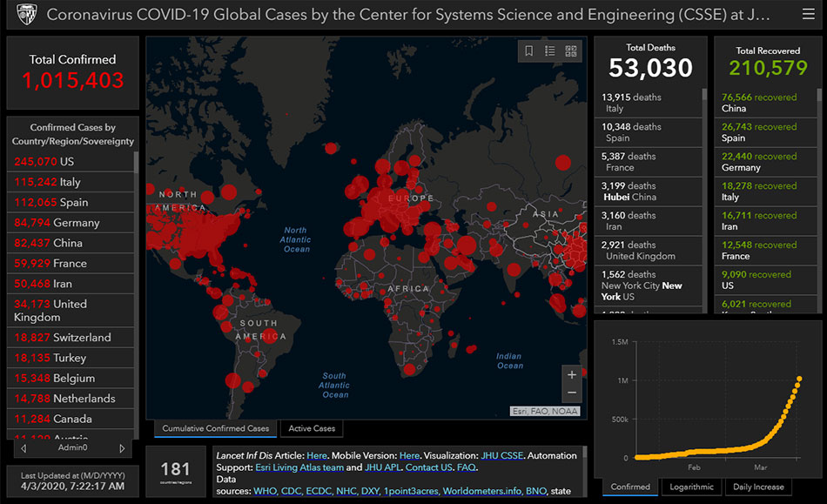Switch to Cumulative Confirmed Cases tab
The width and height of the screenshot is (827, 504).
pyautogui.click(x=215, y=428)
